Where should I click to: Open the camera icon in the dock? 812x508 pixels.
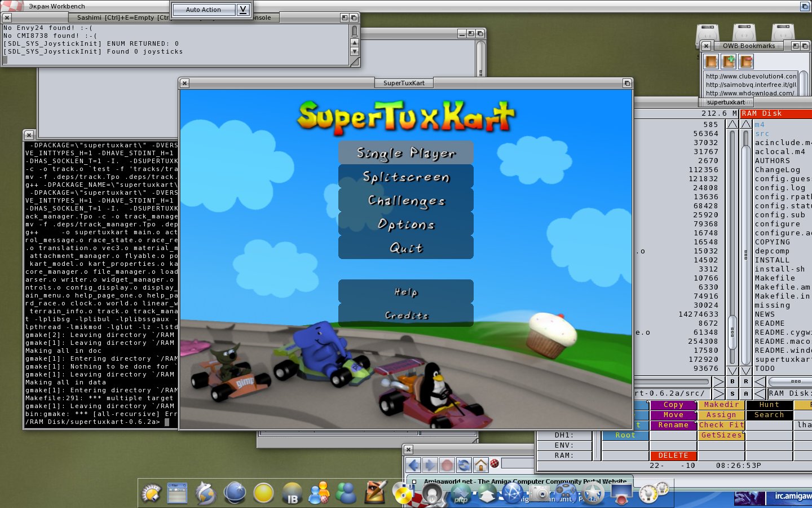[540, 494]
